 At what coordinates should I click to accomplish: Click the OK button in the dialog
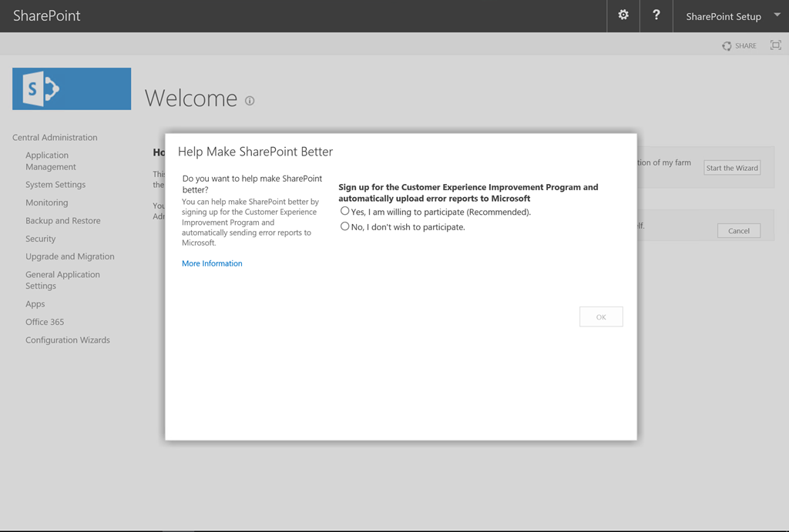coord(601,316)
